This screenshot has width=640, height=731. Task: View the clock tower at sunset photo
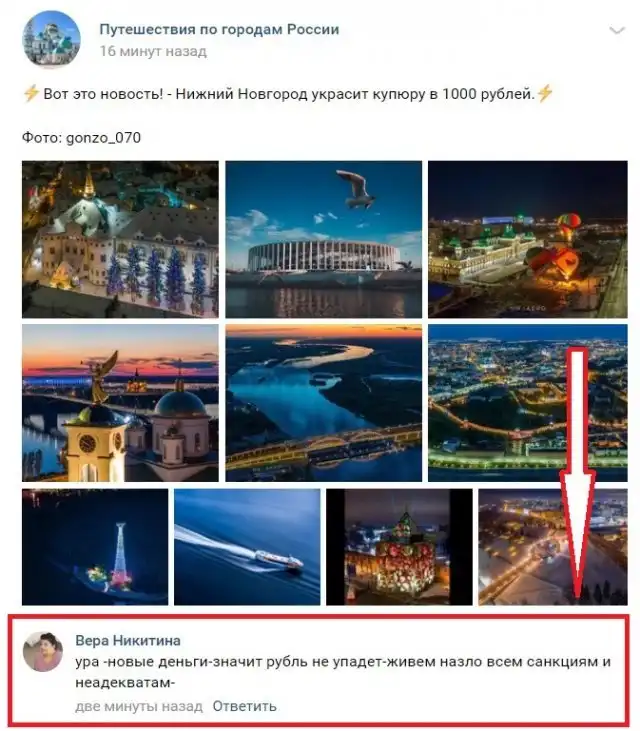click(x=120, y=403)
